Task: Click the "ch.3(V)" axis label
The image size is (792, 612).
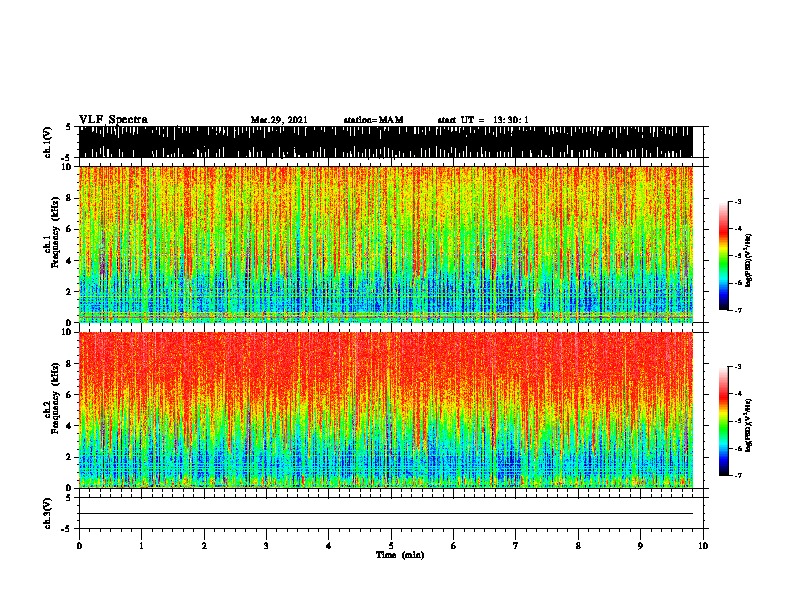Action: [x=47, y=513]
